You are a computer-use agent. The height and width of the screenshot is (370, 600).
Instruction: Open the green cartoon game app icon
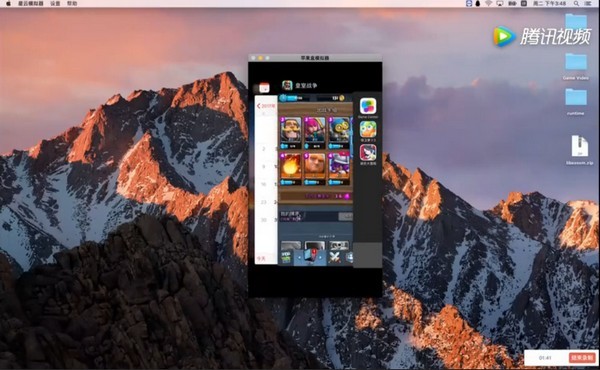(x=368, y=129)
